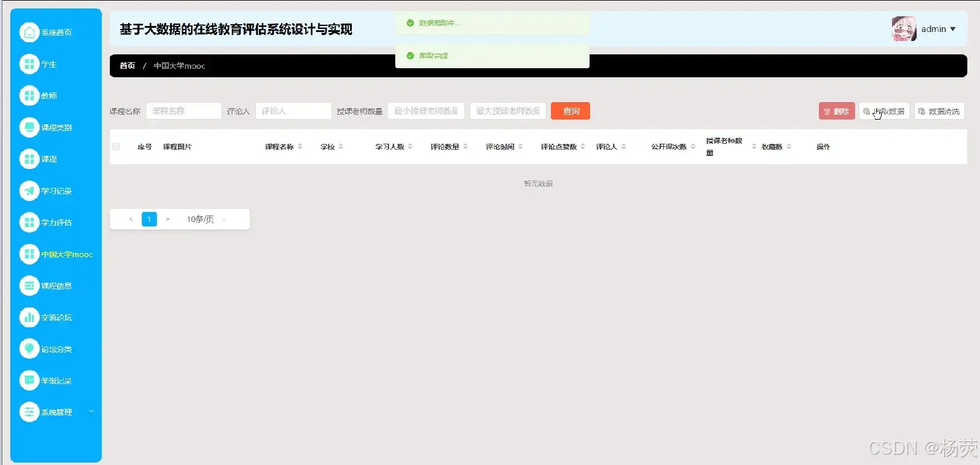
Task: Sort the 收藏数 column
Action: click(789, 147)
